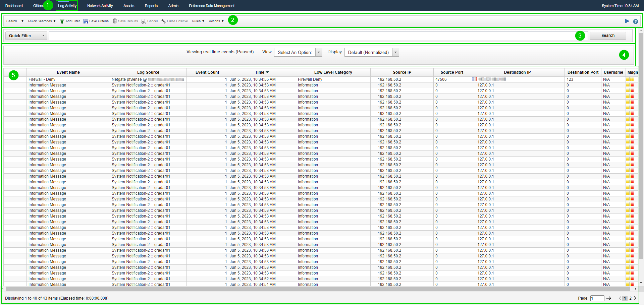Screen dimensions: 644x305
Task: Click the Save Criteria label
Action: [x=99, y=21]
